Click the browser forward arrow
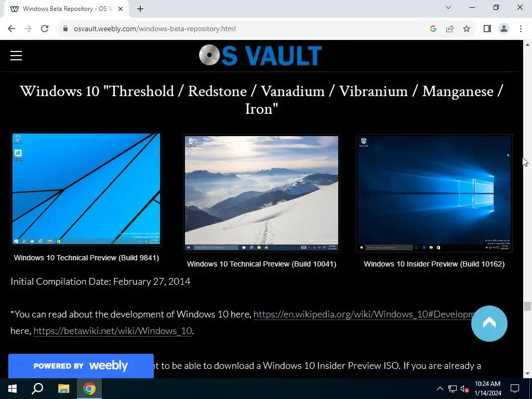This screenshot has width=532, height=399. coord(28,29)
